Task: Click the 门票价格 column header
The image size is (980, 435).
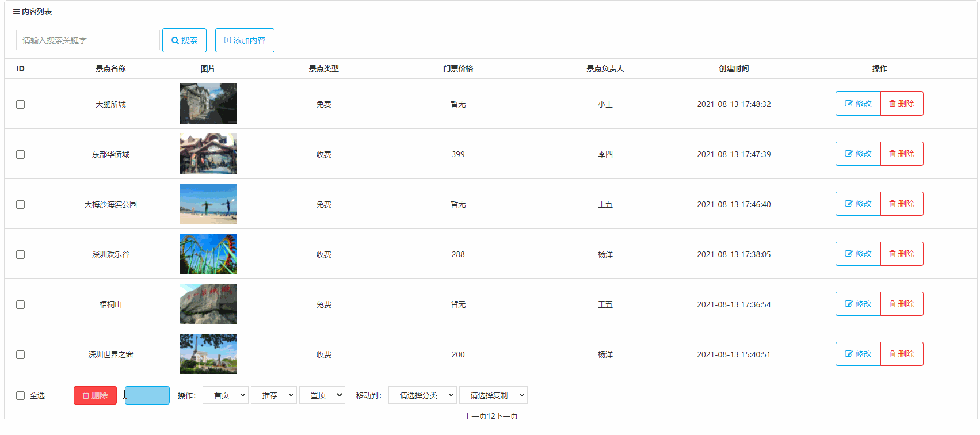Action: coord(458,68)
